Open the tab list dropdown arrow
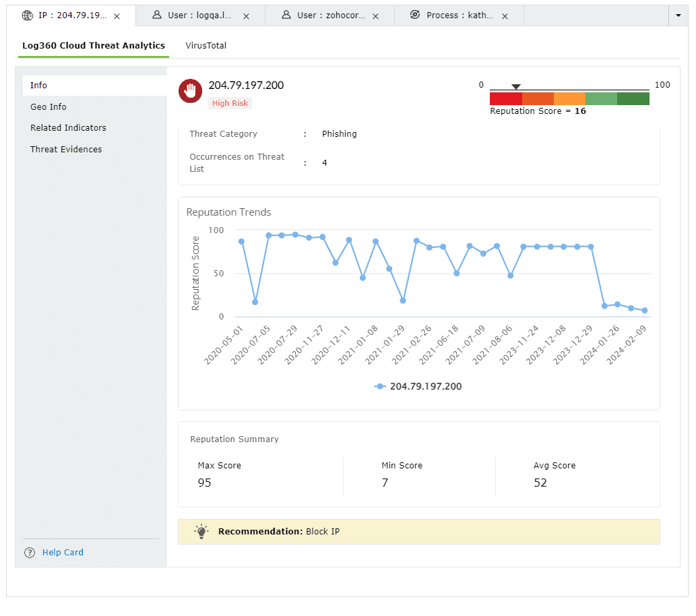 678,16
